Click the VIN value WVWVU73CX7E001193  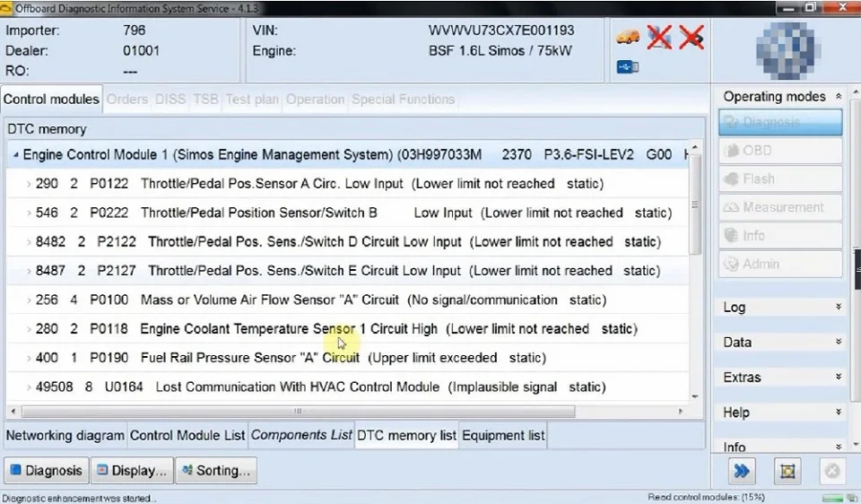click(501, 30)
